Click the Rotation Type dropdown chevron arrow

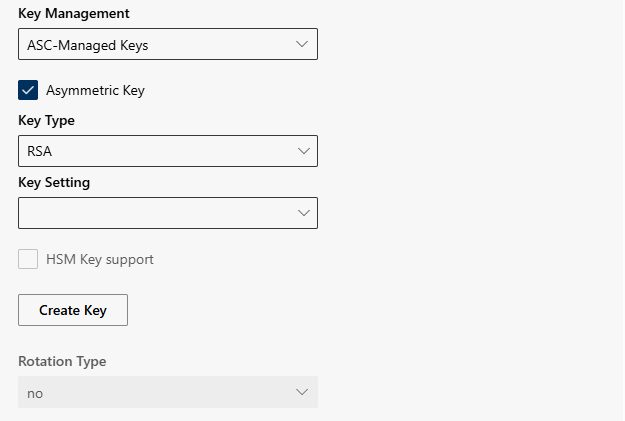tap(302, 392)
